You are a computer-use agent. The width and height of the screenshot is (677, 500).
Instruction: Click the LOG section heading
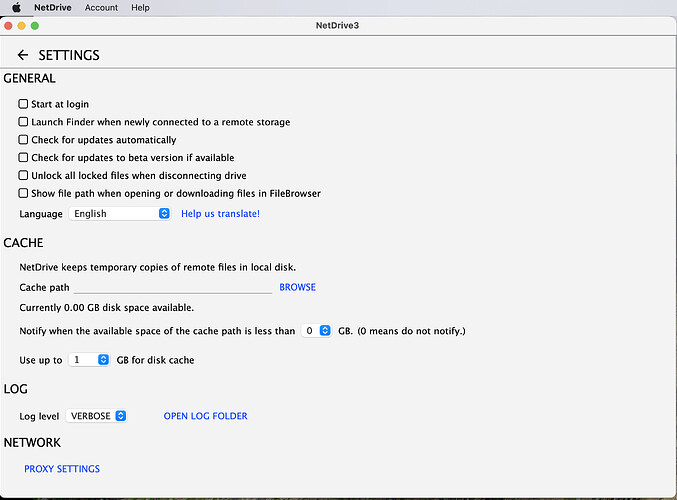click(x=16, y=389)
